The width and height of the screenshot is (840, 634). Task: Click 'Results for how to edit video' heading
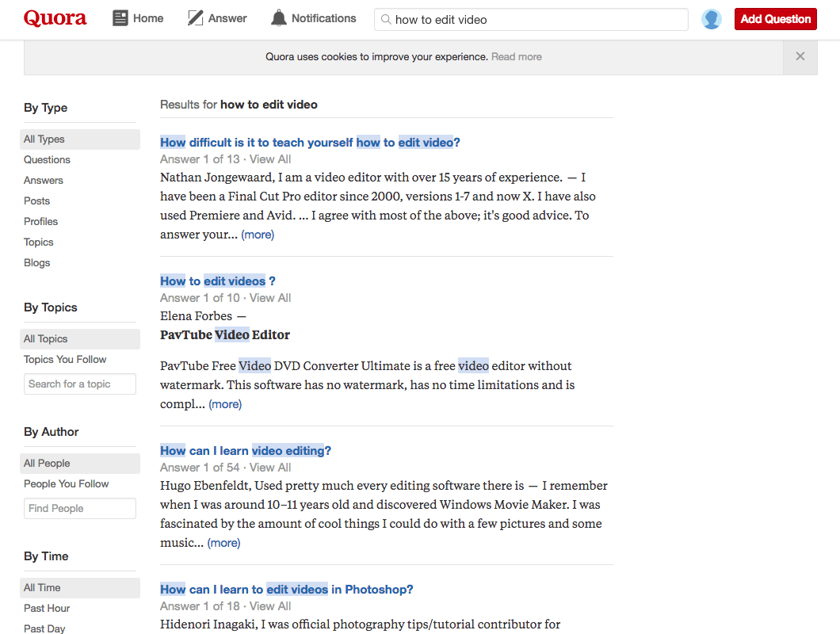point(239,105)
